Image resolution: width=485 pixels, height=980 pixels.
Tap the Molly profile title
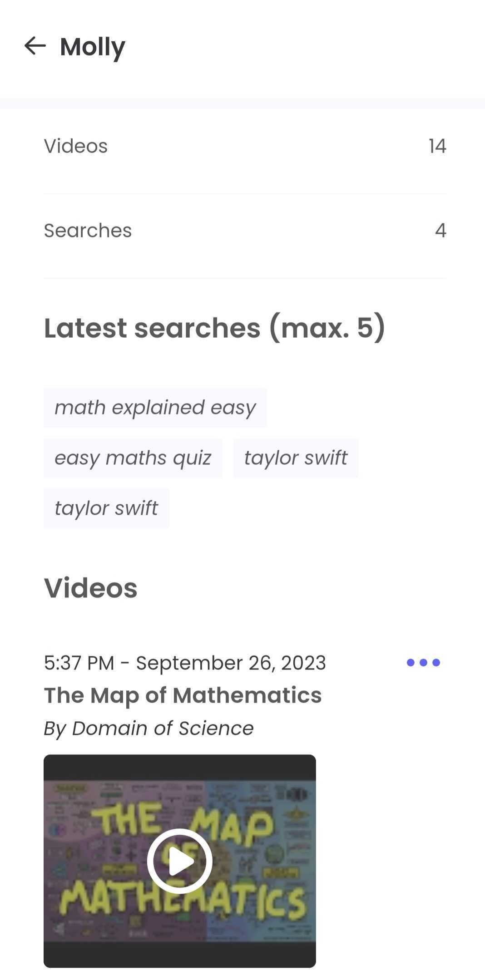(93, 47)
